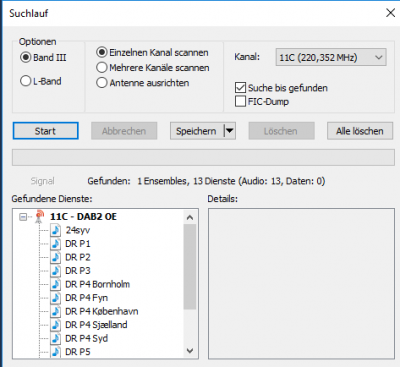Select the L-Band radio button
The width and height of the screenshot is (400, 367).
click(26, 81)
